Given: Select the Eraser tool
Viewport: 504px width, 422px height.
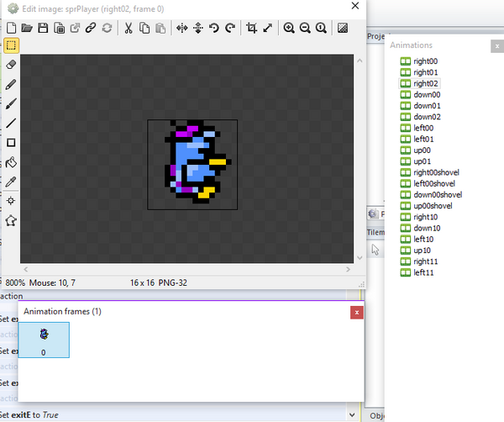Looking at the screenshot, I should (x=11, y=65).
